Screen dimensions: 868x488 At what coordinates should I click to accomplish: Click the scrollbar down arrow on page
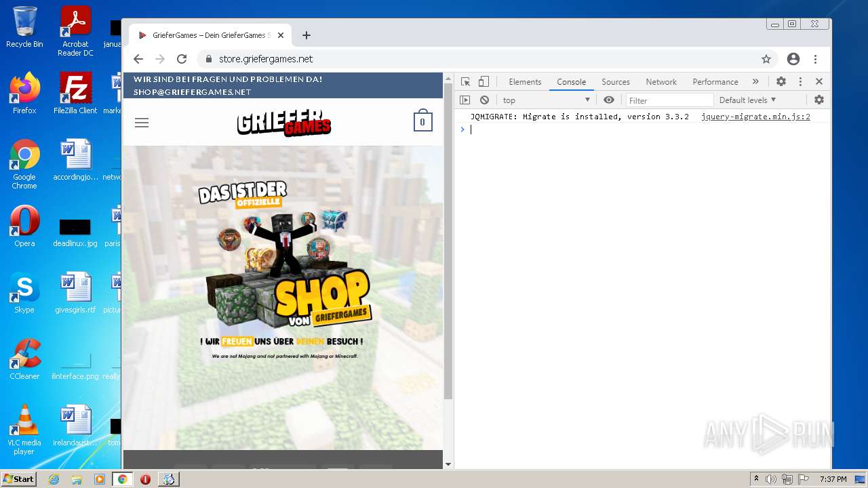pos(448,464)
